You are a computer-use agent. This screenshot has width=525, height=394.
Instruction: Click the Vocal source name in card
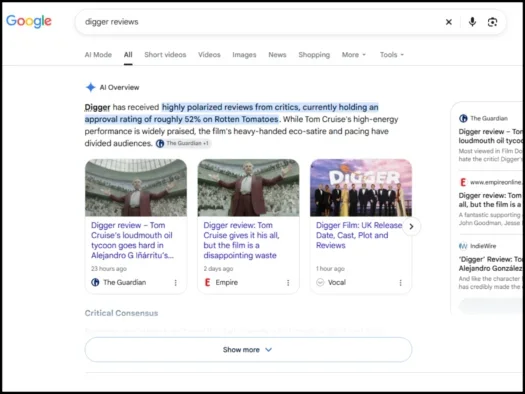click(x=337, y=282)
